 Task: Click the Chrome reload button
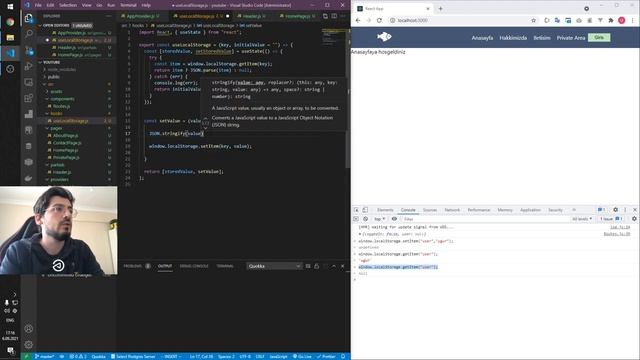379,20
